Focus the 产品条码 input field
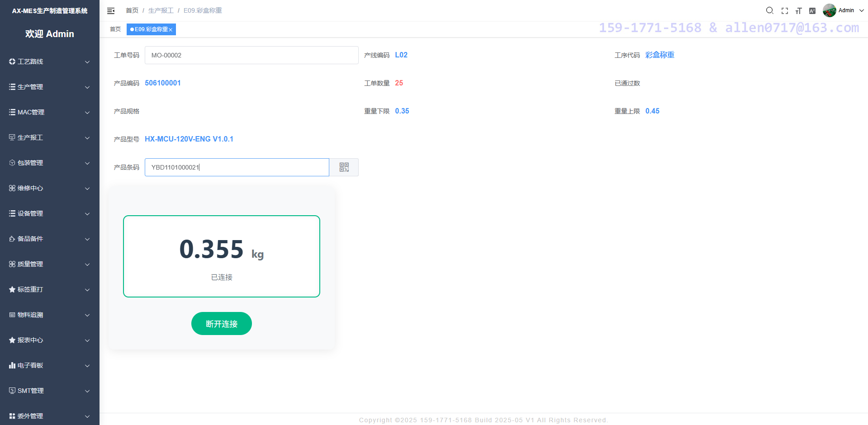This screenshot has height=425, width=868. point(237,167)
